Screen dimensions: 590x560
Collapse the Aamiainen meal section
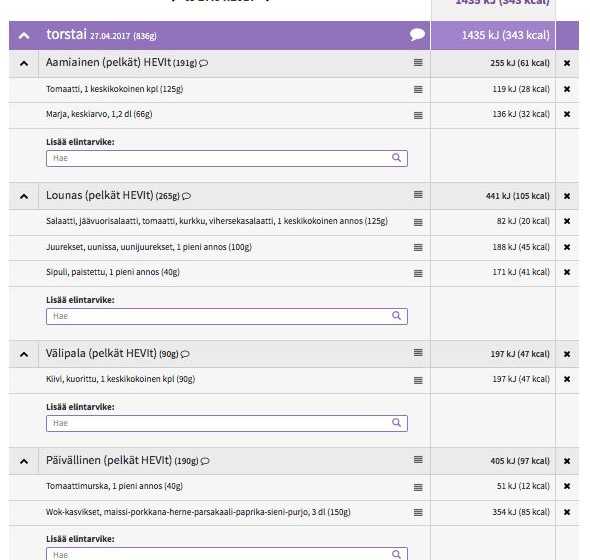(x=24, y=63)
